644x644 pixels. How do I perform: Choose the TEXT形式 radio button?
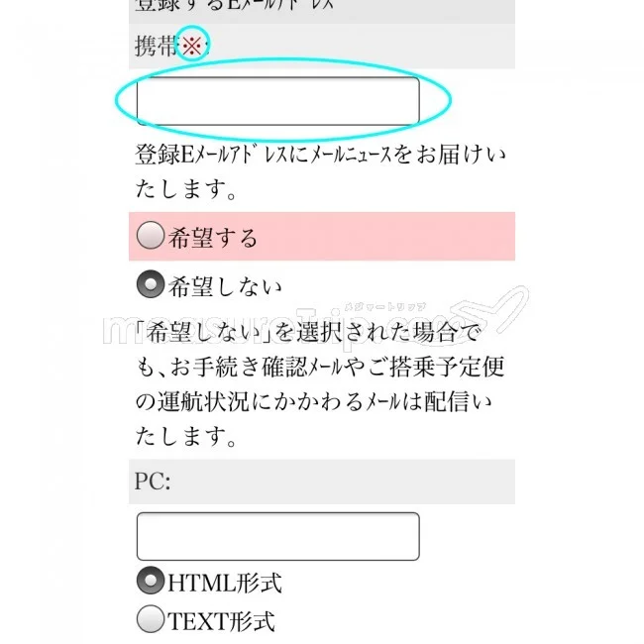(x=151, y=620)
